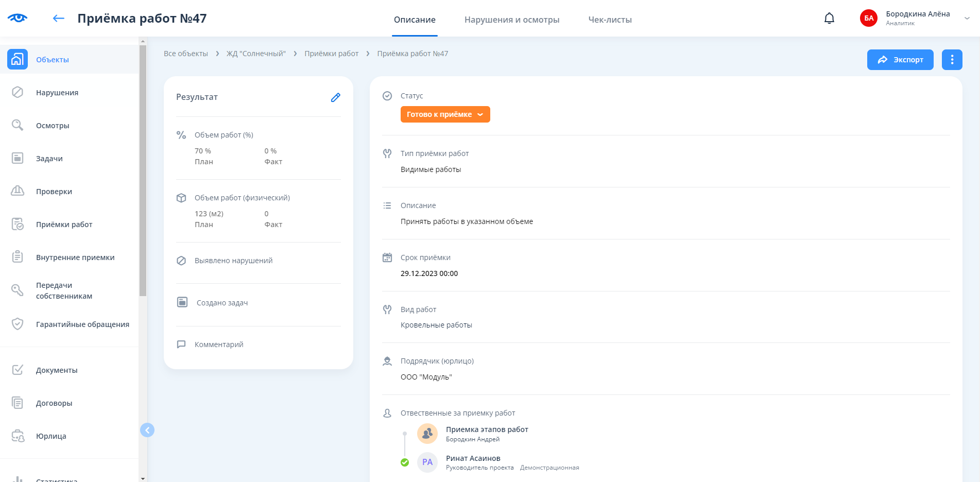Image resolution: width=980 pixels, height=482 pixels.
Task: Click the back arrow beside the page title
Action: pyautogui.click(x=59, y=19)
